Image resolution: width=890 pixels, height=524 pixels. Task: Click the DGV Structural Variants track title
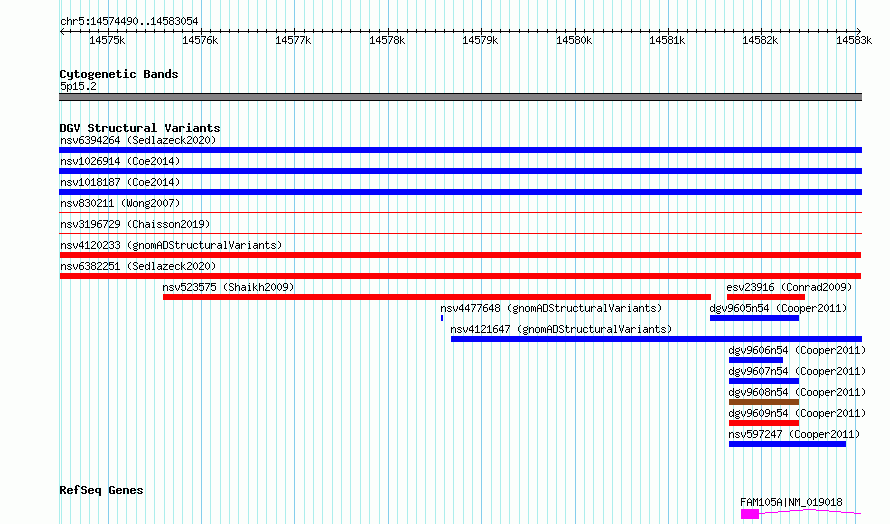click(140, 128)
